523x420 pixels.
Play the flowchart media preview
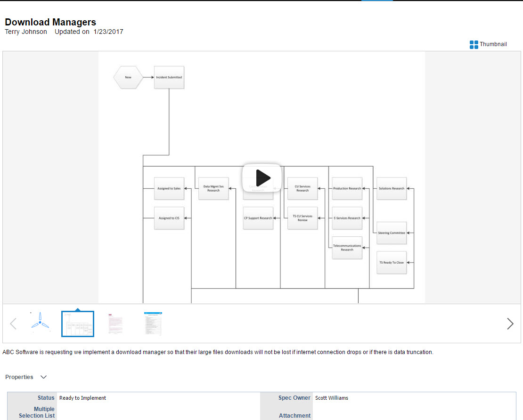pos(262,178)
